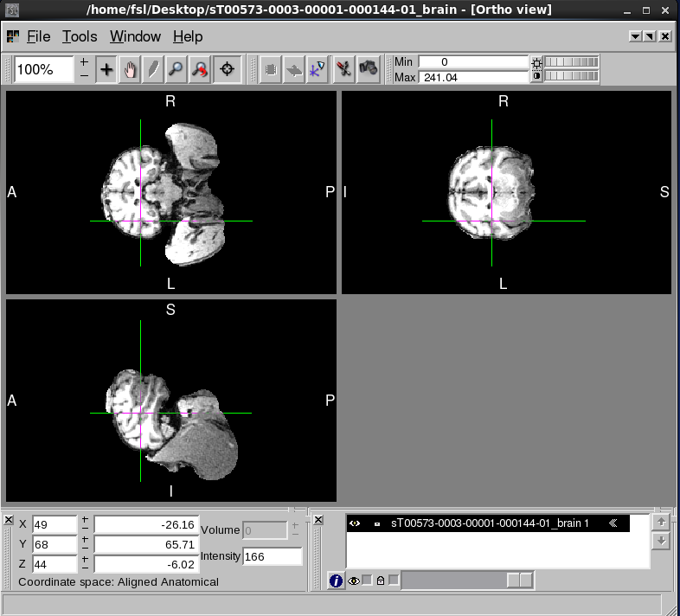Image resolution: width=680 pixels, height=616 pixels.
Task: Take a snapshot with camera icon
Action: [x=369, y=69]
